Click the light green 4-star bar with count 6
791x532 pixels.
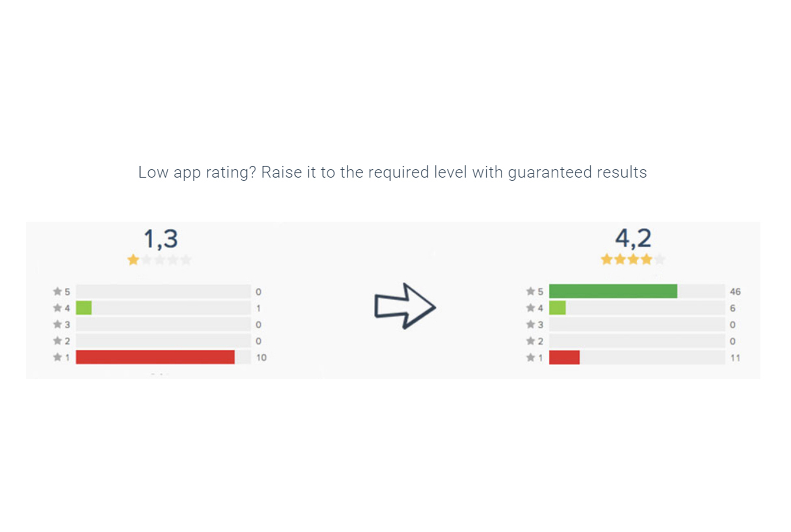[557, 308]
